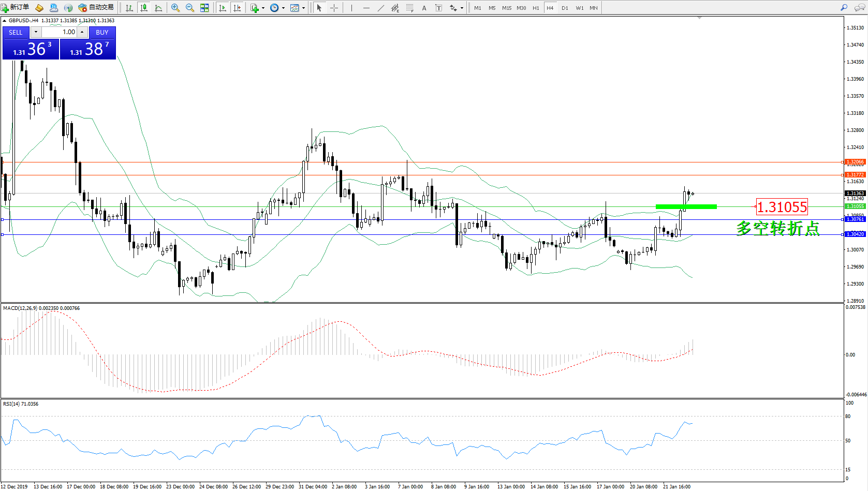Expand the periodicity clock dropdown
868x491 pixels.
283,8
